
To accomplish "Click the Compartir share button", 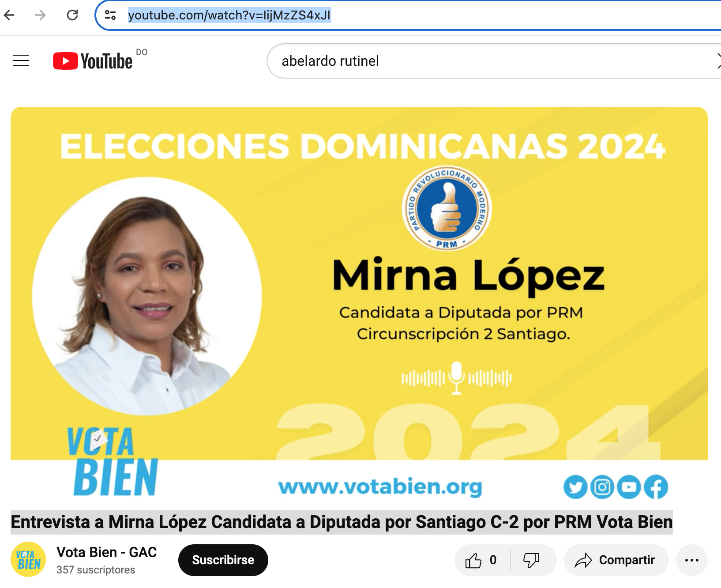I will (616, 560).
